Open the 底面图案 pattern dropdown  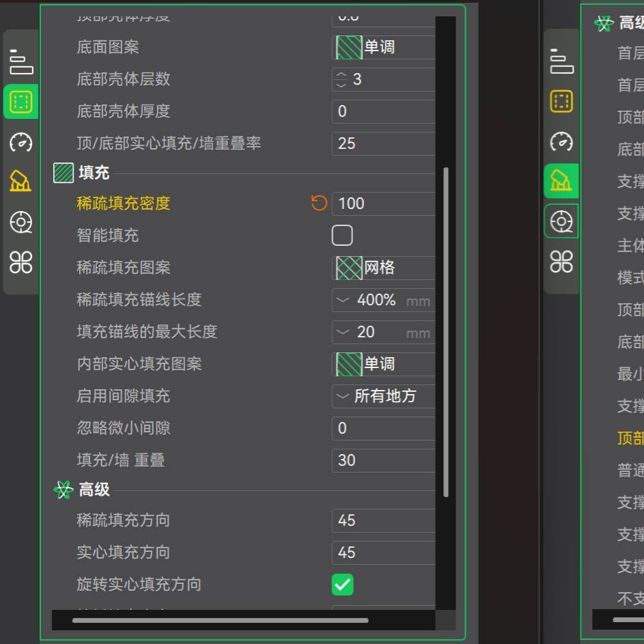coord(384,47)
